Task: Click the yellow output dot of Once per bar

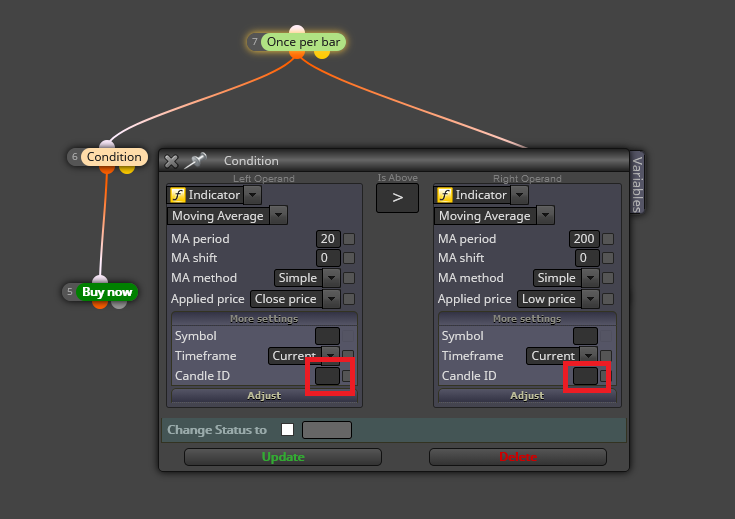Action: tap(322, 54)
